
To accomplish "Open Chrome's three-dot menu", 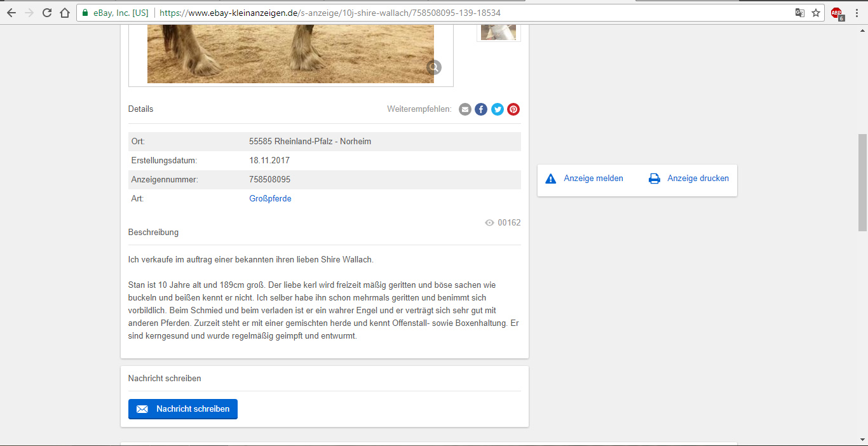I will point(857,13).
